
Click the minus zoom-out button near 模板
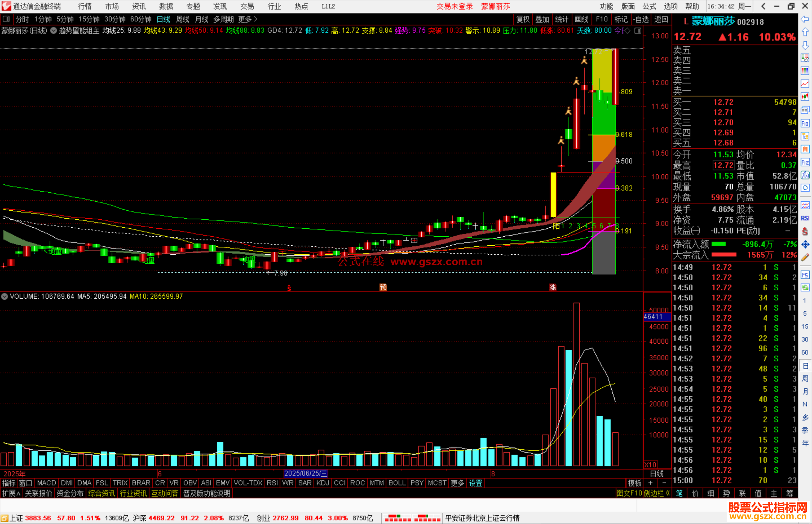point(664,483)
